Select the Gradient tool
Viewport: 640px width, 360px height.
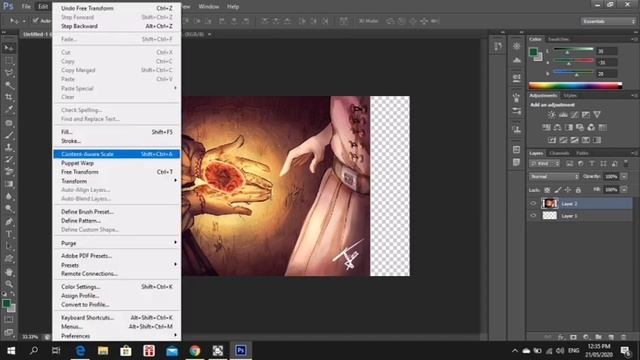click(9, 184)
